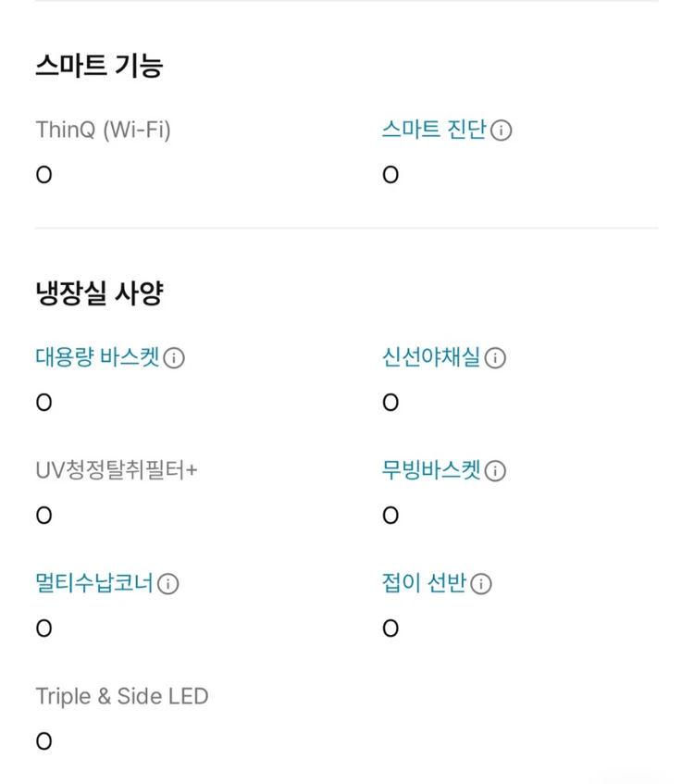Open the 스마트 진단 link
The image size is (694, 784).
[434, 130]
